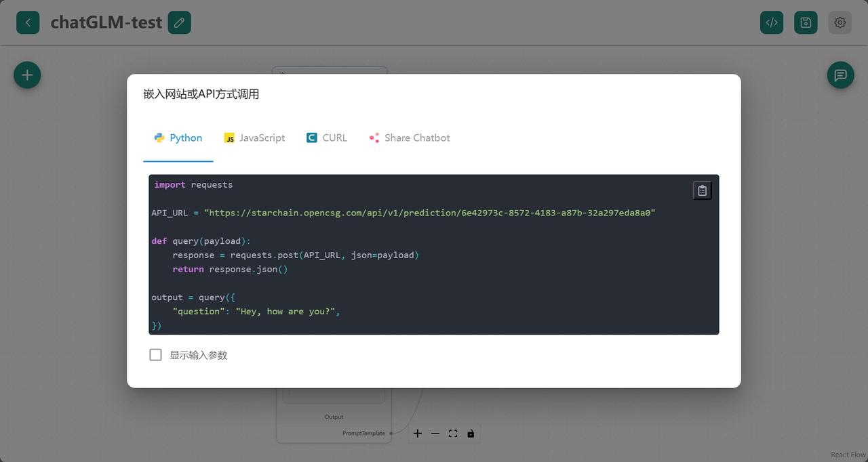Edit the chatGLM-test flow name
The image size is (868, 462).
179,22
